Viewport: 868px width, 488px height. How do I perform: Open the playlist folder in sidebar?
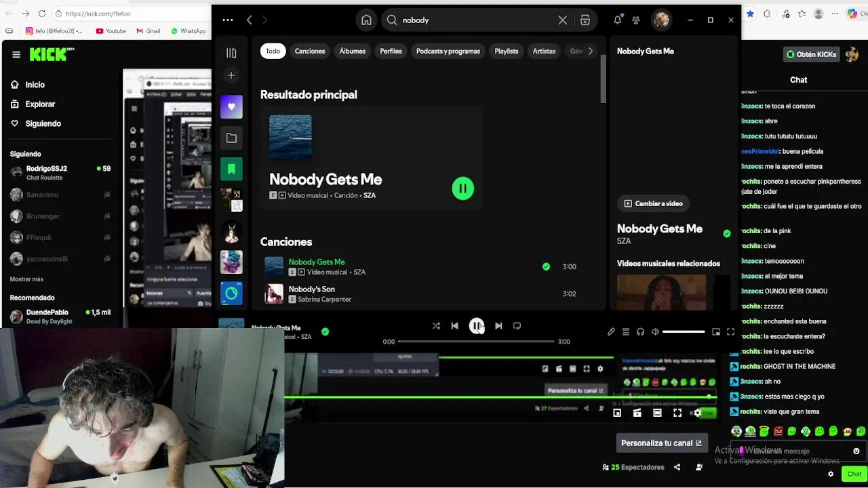click(x=231, y=138)
